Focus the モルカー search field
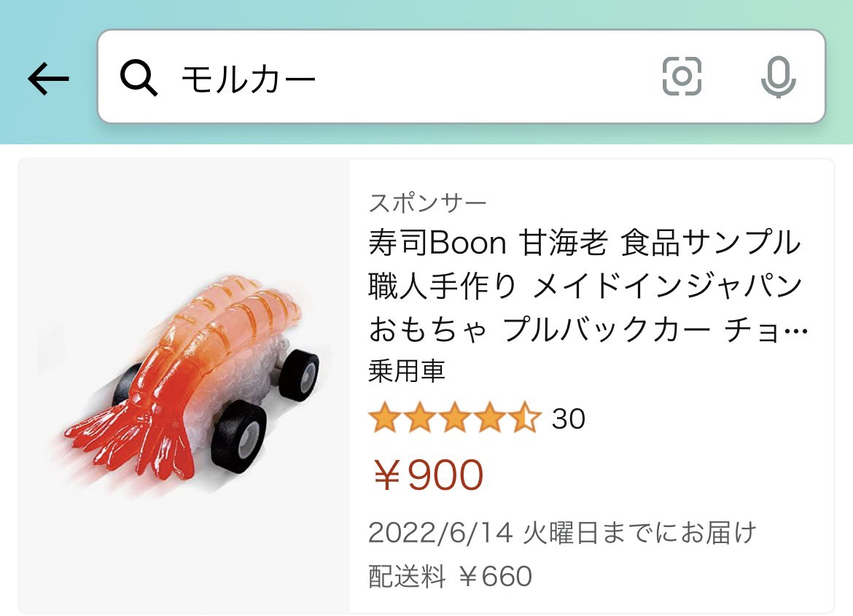The width and height of the screenshot is (853, 616). tap(461, 77)
